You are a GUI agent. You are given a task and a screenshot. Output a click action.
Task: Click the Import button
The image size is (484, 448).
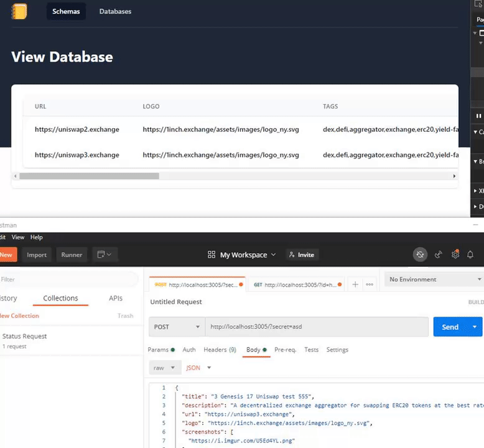pos(37,254)
